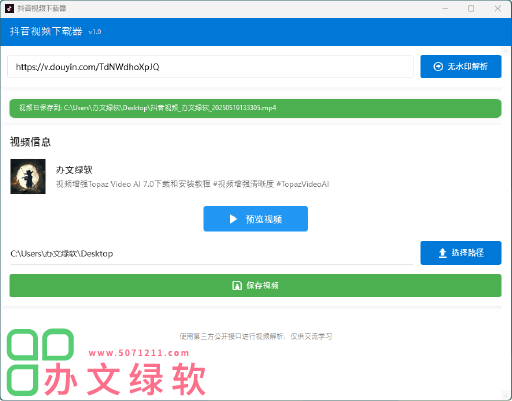Maximize the downloader window
Viewport: 512px width, 401px height.
click(471, 8)
